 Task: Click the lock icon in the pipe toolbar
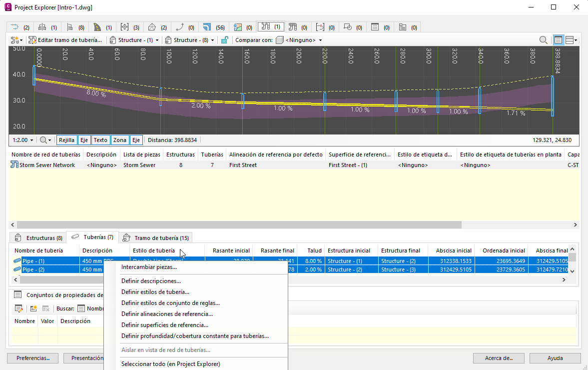click(225, 40)
